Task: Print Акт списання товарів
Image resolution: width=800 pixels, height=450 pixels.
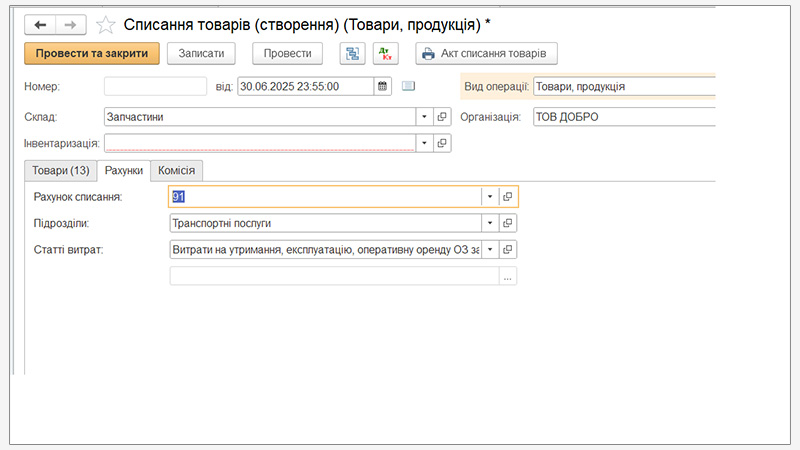Action: point(486,54)
